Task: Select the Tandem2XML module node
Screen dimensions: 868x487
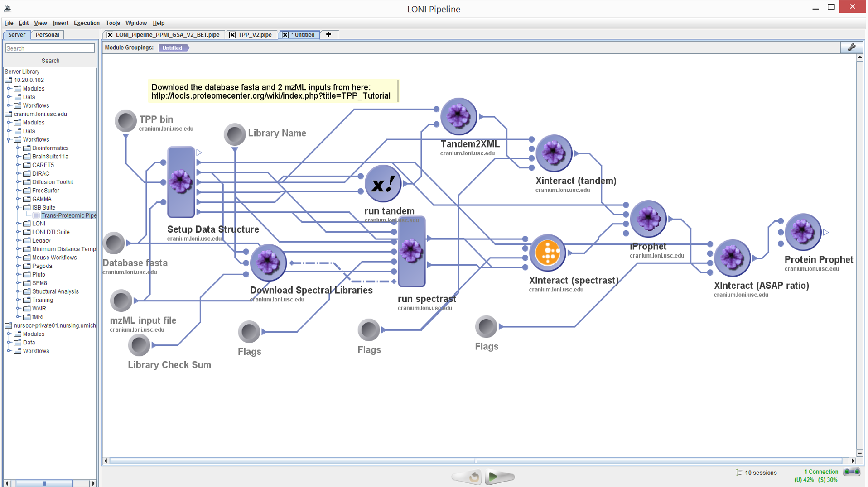Action: point(458,116)
